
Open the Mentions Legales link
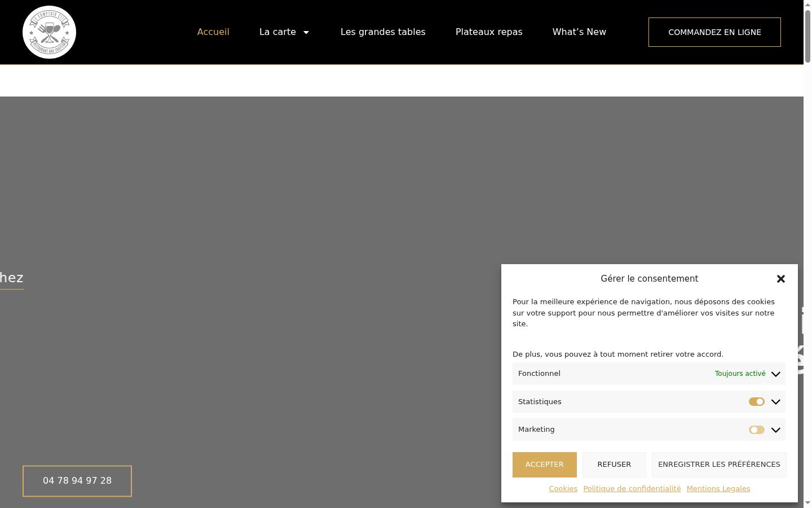pos(718,489)
